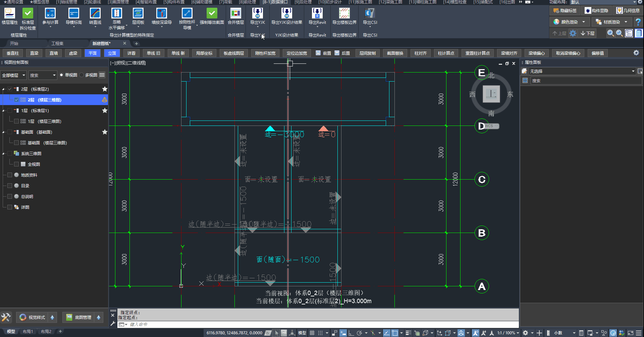The image size is (644, 337).
Task: Click the 垂直柱 button
Action: [x=13, y=53]
